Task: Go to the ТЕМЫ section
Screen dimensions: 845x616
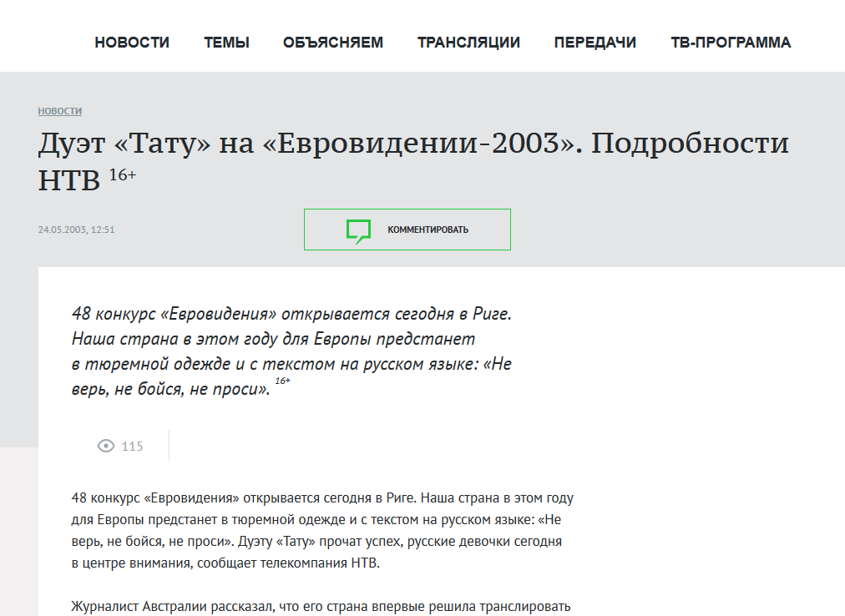Action: click(x=226, y=43)
